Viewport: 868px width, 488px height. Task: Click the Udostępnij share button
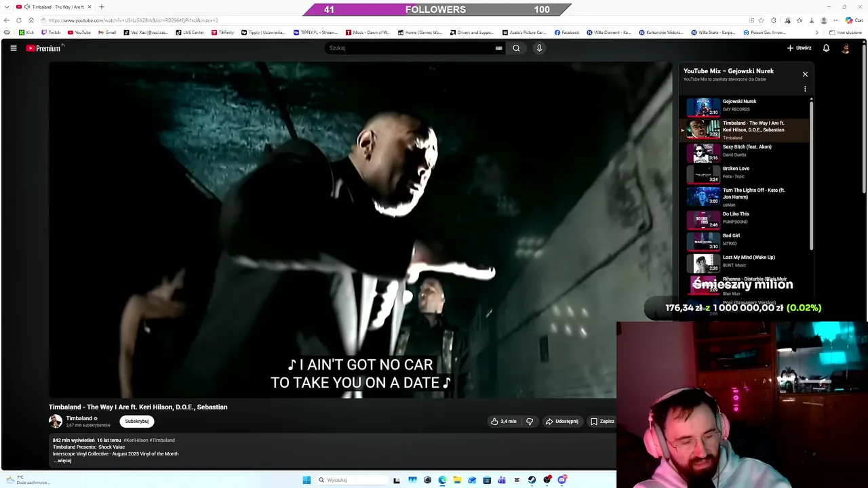pyautogui.click(x=562, y=422)
